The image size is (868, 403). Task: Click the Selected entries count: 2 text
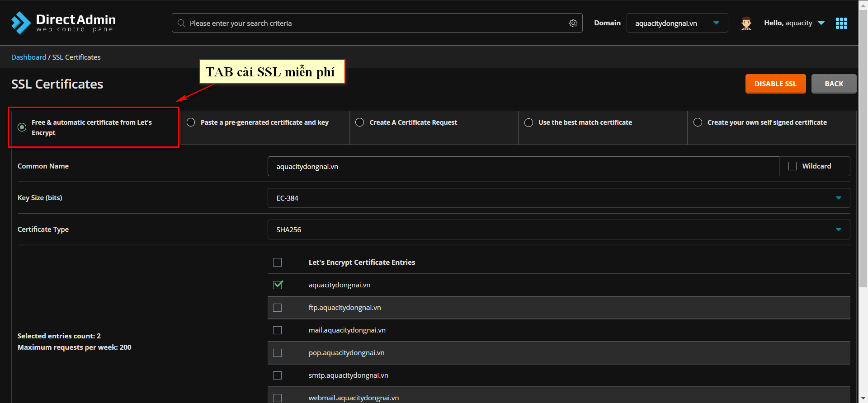[x=59, y=336]
